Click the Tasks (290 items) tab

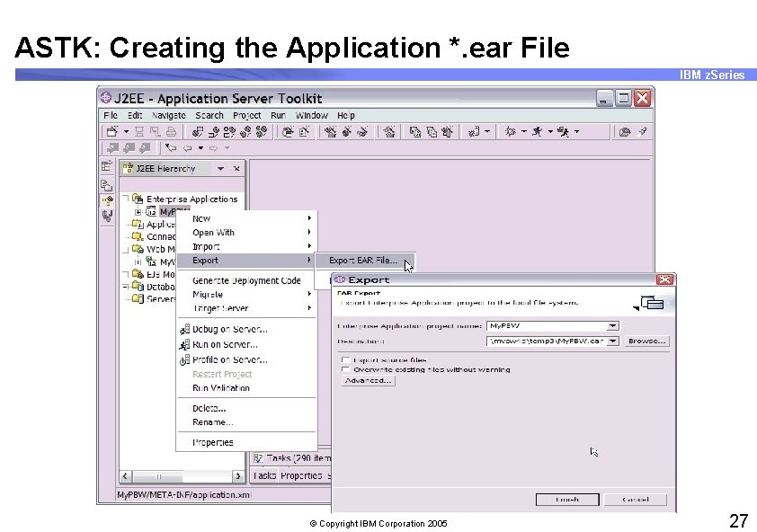click(289, 458)
